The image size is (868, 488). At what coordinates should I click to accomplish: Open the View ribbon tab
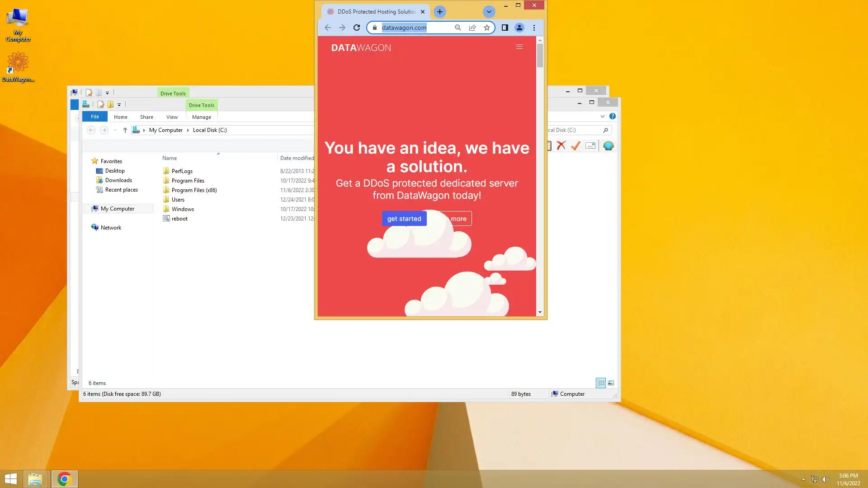[172, 117]
